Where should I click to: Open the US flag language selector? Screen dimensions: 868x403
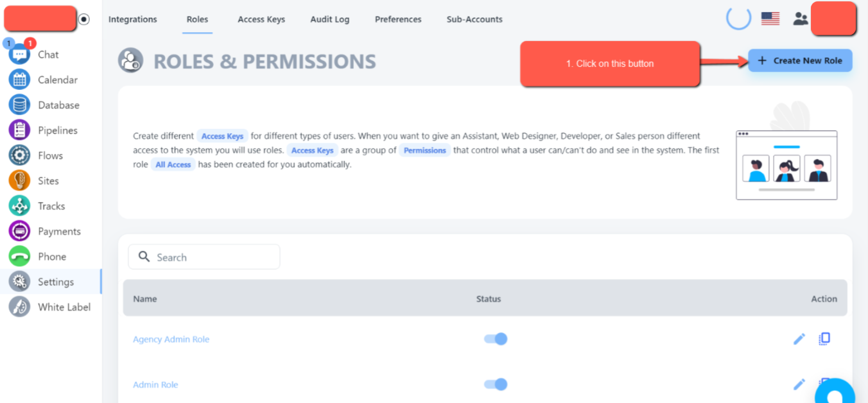coord(770,19)
